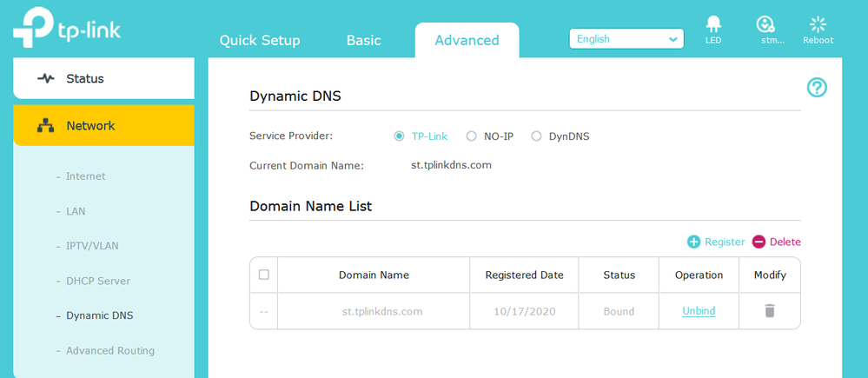Open the English language dropdown
Image resolution: width=868 pixels, height=378 pixels.
coord(626,39)
